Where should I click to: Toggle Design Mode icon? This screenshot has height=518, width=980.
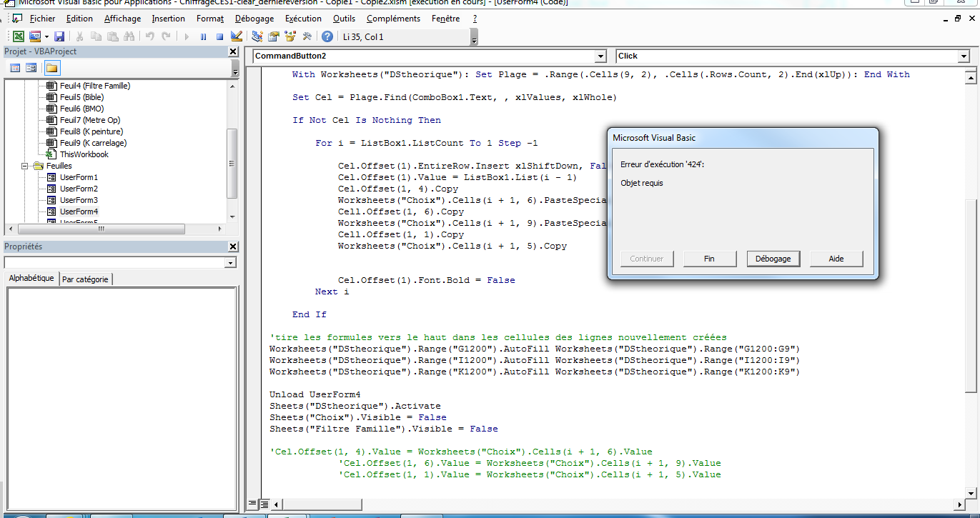click(237, 36)
